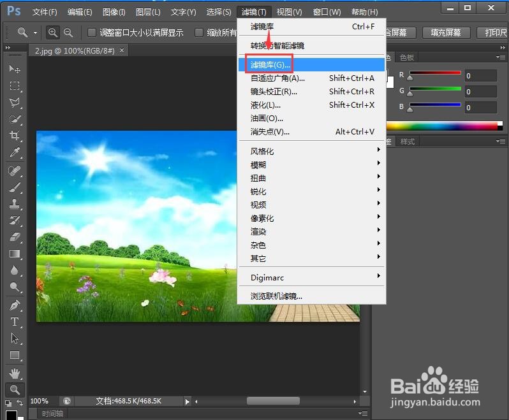The height and width of the screenshot is (420, 509).
Task: Select the Pen tool
Action: click(14, 305)
